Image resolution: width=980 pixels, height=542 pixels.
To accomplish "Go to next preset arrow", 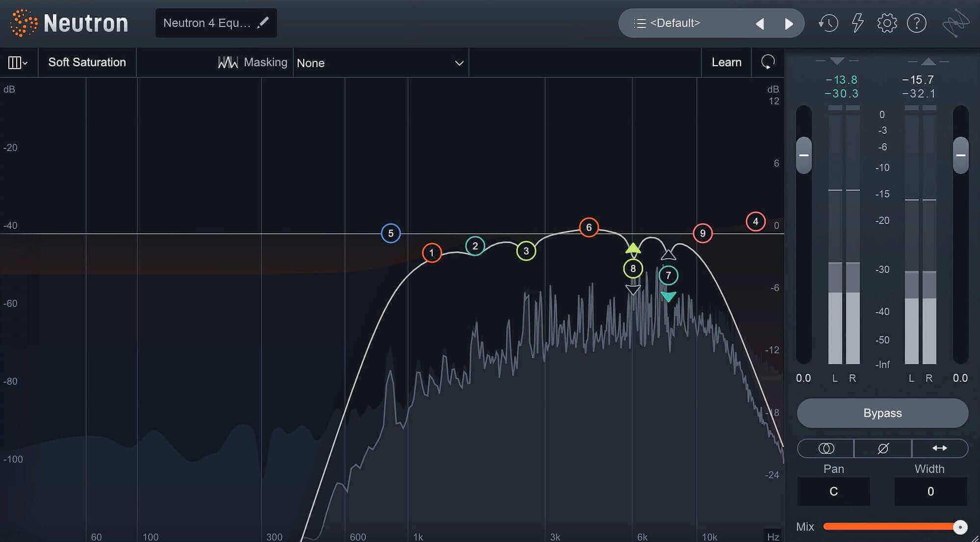I will (789, 24).
